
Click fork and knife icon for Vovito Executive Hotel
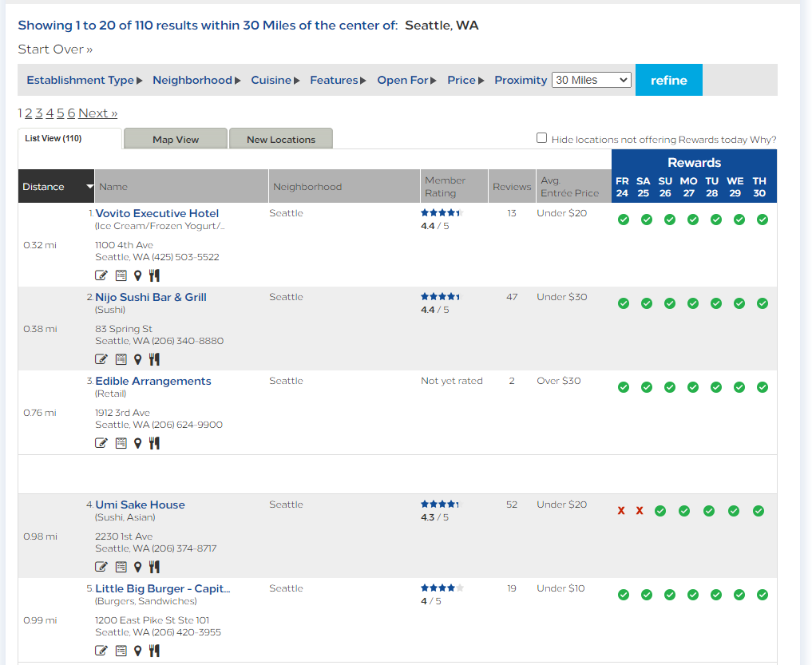[x=154, y=275]
